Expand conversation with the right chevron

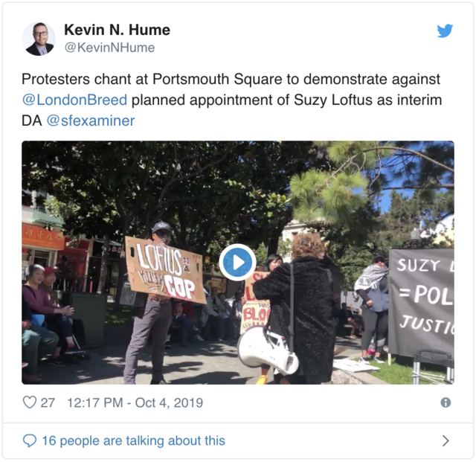pyautogui.click(x=446, y=440)
